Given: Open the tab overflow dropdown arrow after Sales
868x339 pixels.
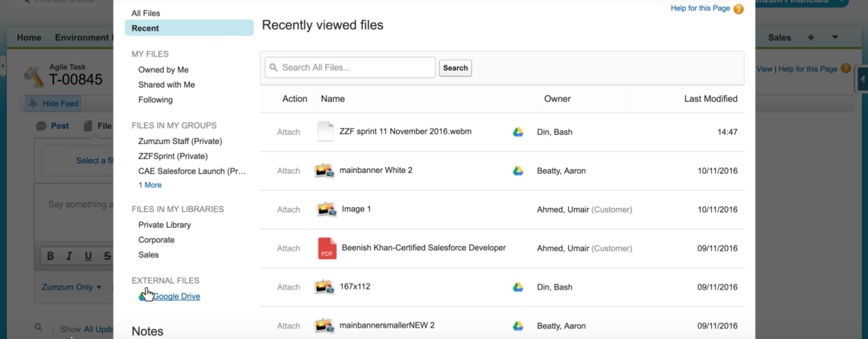Looking at the screenshot, I should (x=834, y=37).
